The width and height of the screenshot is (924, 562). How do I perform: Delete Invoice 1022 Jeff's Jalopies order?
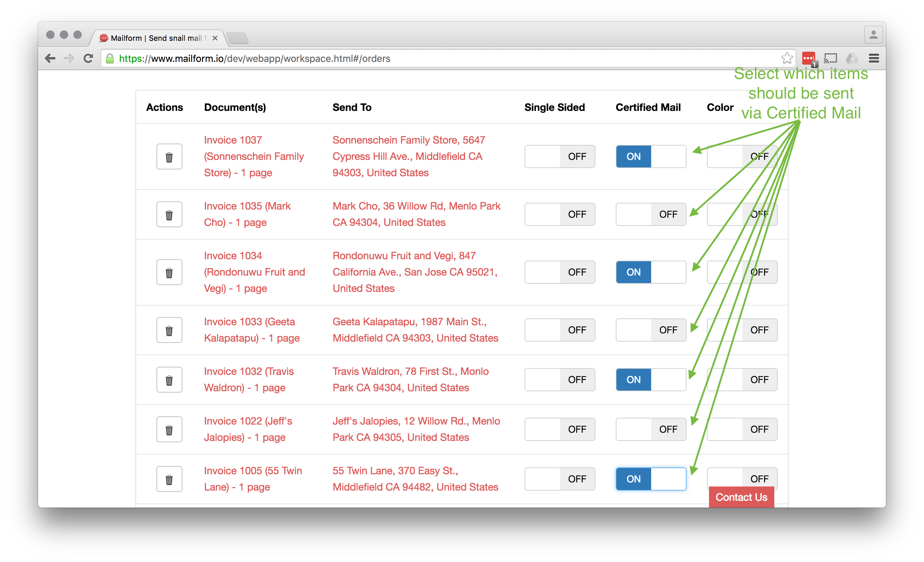[x=169, y=429]
